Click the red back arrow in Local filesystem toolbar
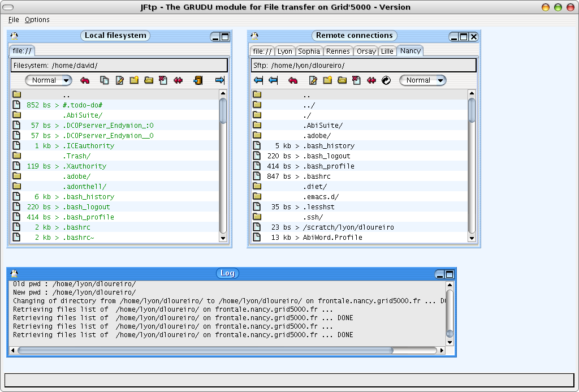This screenshot has height=392, width=579. point(85,80)
